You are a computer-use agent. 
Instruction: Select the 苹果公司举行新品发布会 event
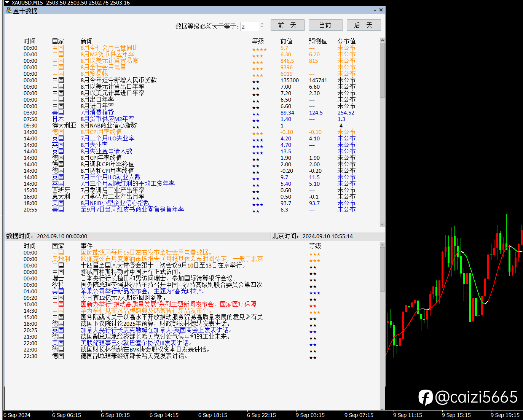[172, 291]
